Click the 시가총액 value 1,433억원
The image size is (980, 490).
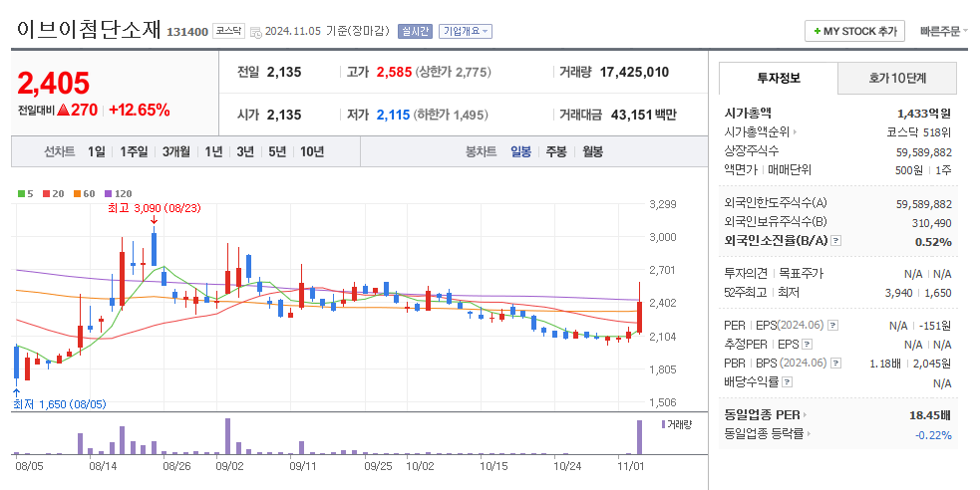coord(924,113)
